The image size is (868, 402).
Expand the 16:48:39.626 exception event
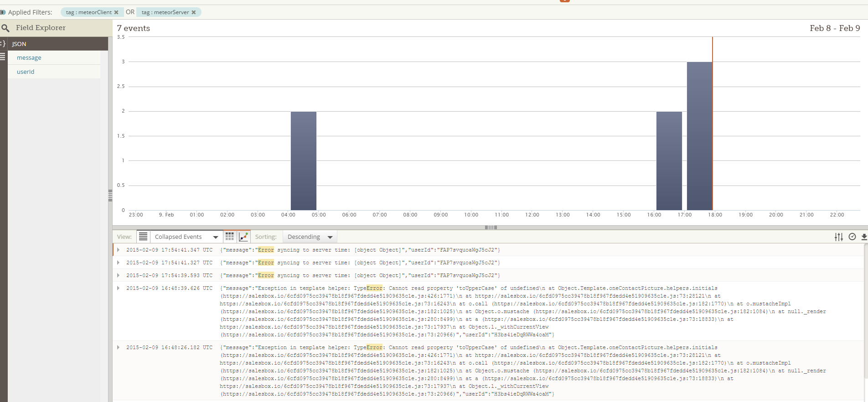pos(119,288)
